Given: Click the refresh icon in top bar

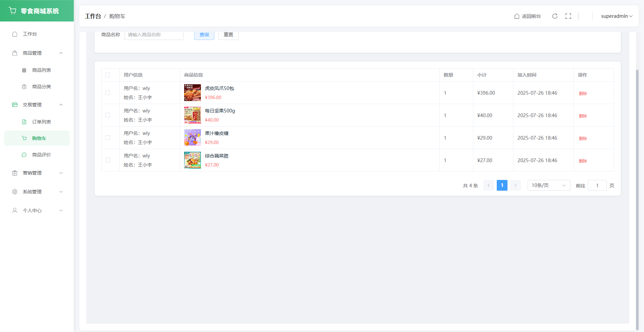Looking at the screenshot, I should point(555,16).
